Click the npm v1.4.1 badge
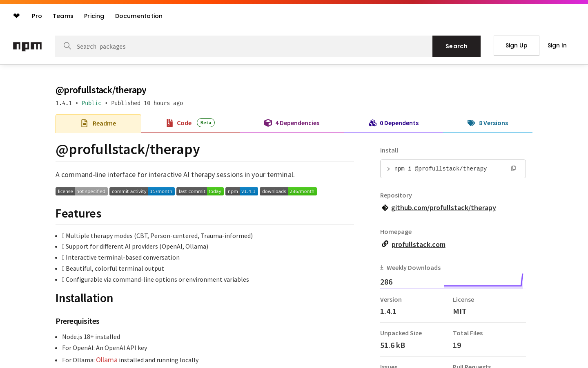The width and height of the screenshot is (588, 368). 242,191
